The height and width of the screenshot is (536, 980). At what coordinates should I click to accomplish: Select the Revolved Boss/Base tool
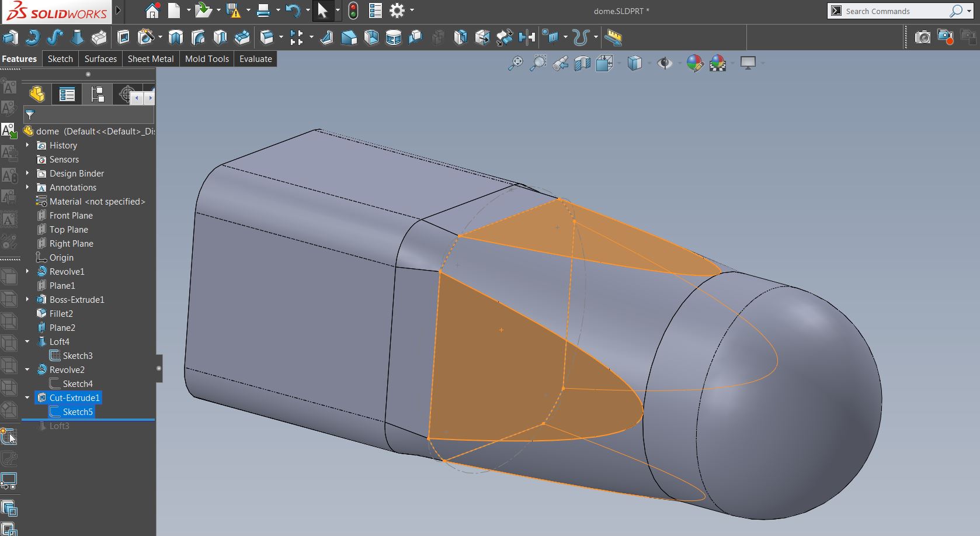point(33,38)
